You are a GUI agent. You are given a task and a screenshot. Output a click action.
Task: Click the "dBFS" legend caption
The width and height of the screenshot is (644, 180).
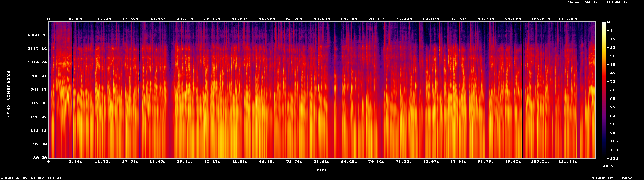608,166
